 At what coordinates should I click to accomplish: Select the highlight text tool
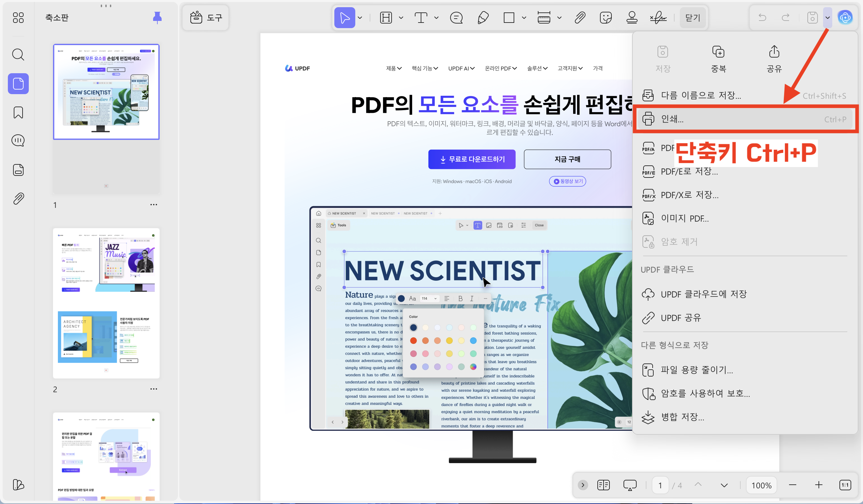click(x=386, y=17)
